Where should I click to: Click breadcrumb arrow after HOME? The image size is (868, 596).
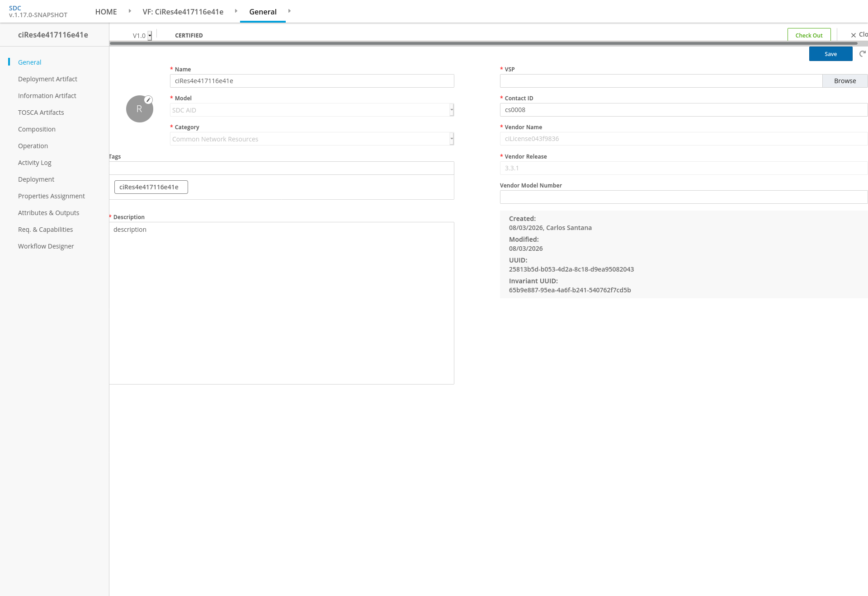[130, 11]
